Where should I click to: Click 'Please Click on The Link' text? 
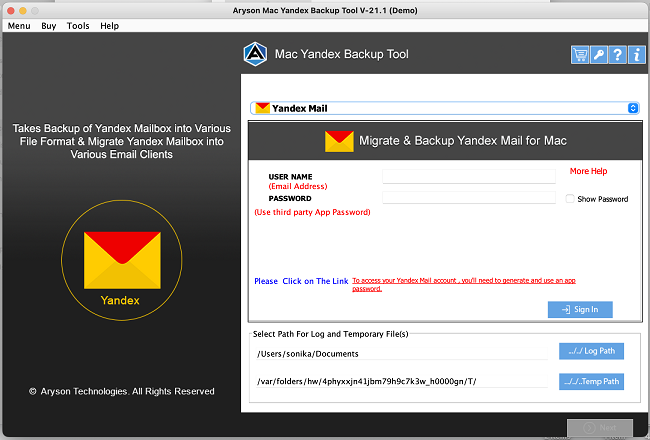301,281
